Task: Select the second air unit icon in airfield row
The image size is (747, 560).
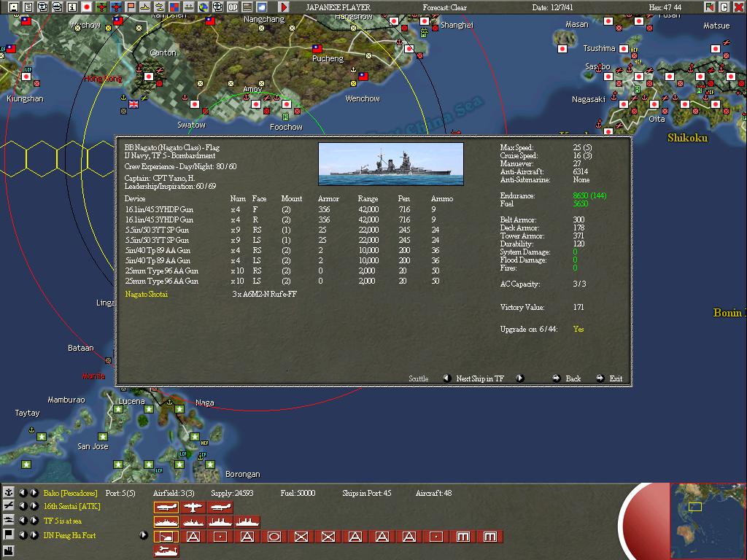Action: tap(193, 507)
